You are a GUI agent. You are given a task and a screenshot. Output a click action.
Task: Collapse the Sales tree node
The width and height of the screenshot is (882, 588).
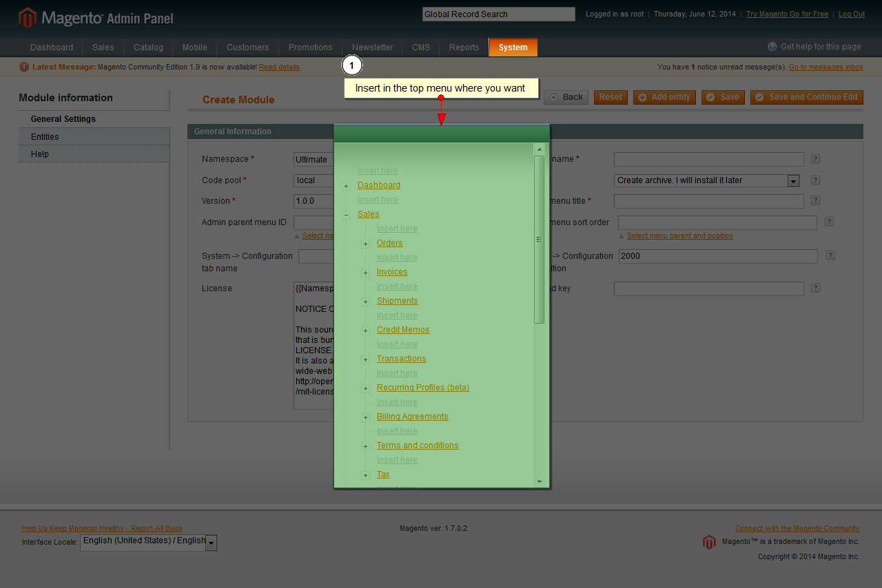point(347,215)
